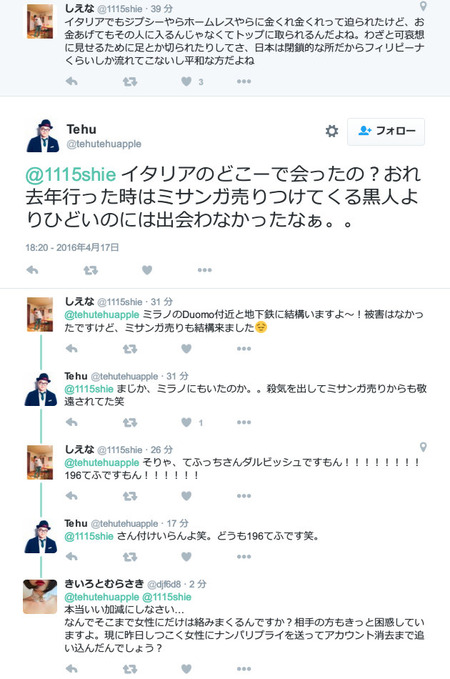Image resolution: width=450 pixels, height=679 pixels.
Task: Click the フォロー follow button
Action: 385,131
